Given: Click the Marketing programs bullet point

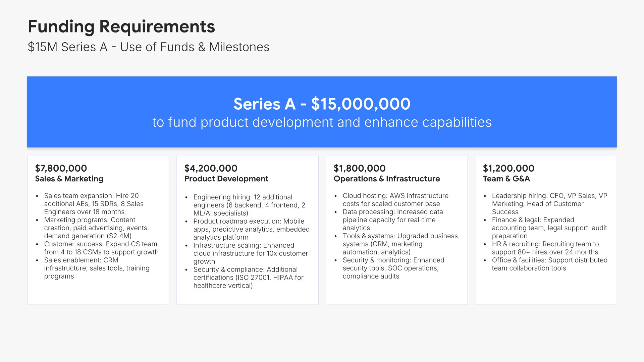Looking at the screenshot, I should (97, 228).
